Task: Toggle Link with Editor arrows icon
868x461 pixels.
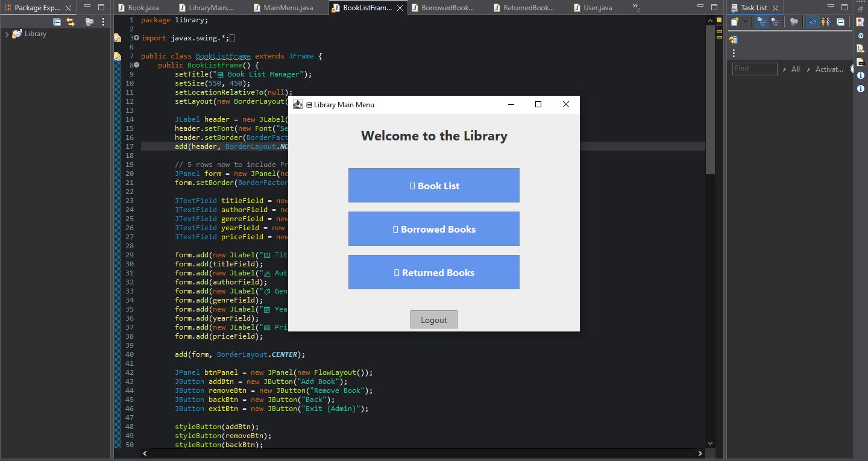Action: pyautogui.click(x=71, y=22)
